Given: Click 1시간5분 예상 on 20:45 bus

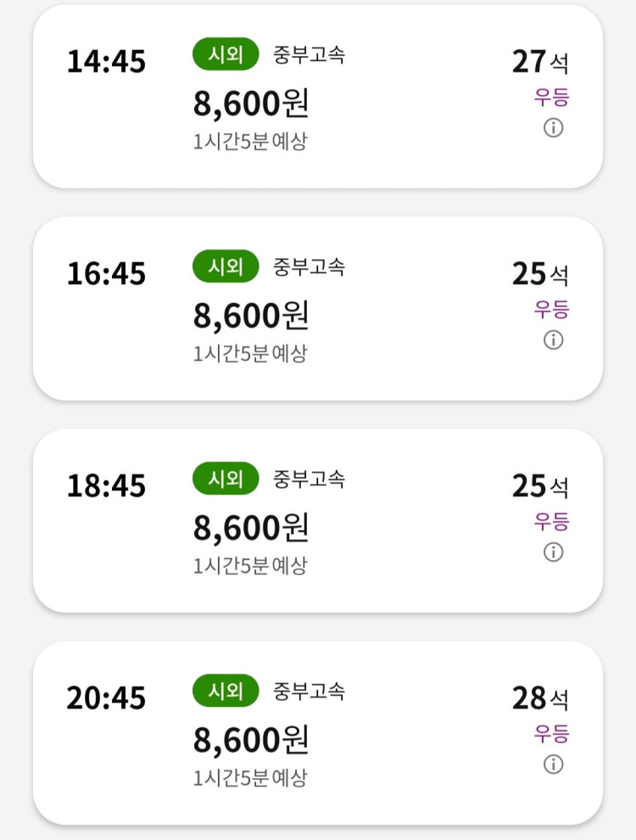Looking at the screenshot, I should pyautogui.click(x=250, y=777).
